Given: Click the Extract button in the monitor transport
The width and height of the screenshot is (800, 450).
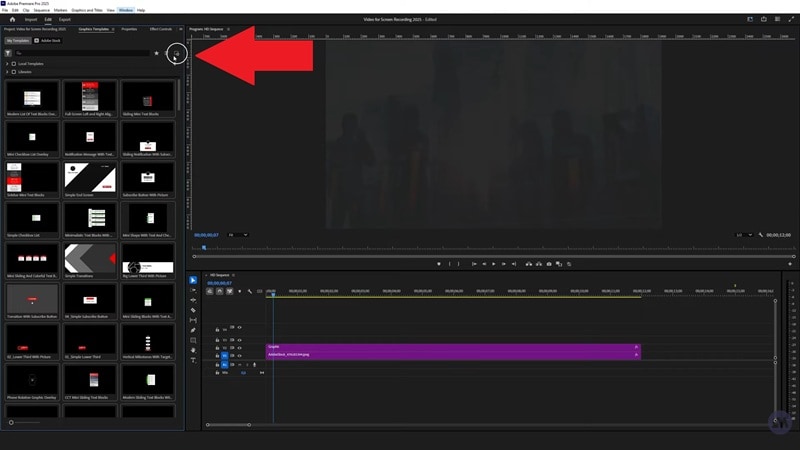Looking at the screenshot, I should (x=539, y=264).
